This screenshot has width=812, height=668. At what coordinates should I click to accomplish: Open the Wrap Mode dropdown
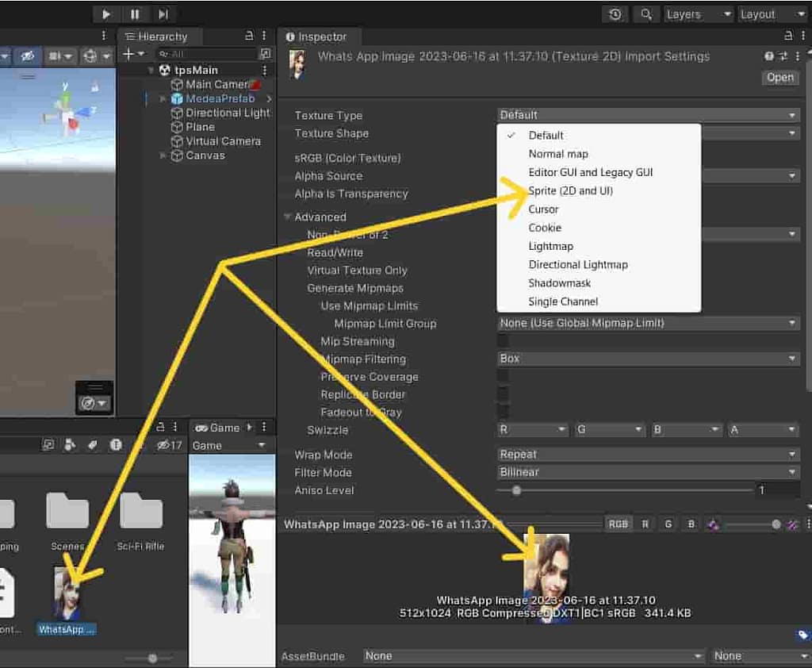[x=647, y=455]
